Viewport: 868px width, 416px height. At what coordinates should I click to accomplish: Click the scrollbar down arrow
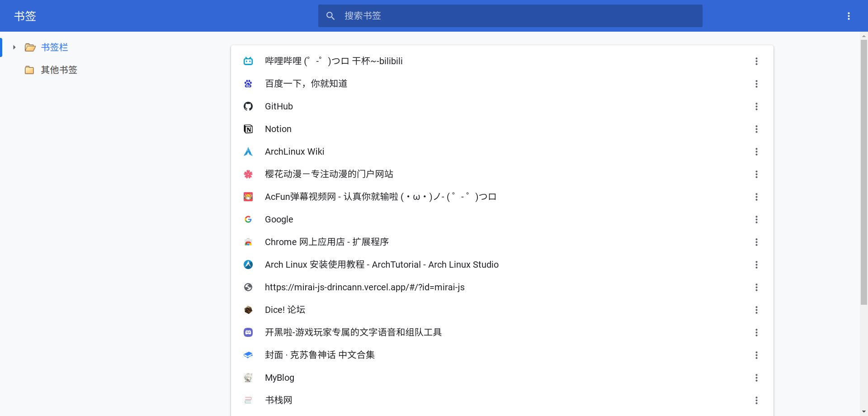(864, 412)
